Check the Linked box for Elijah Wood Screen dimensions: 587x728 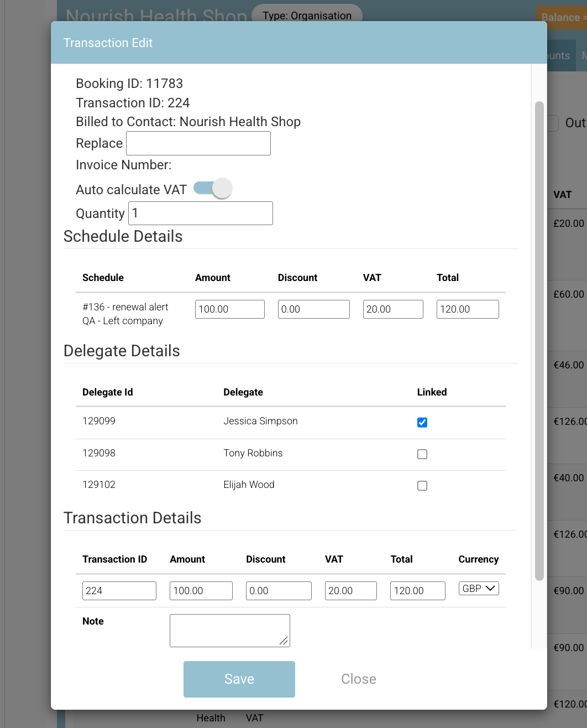point(422,486)
